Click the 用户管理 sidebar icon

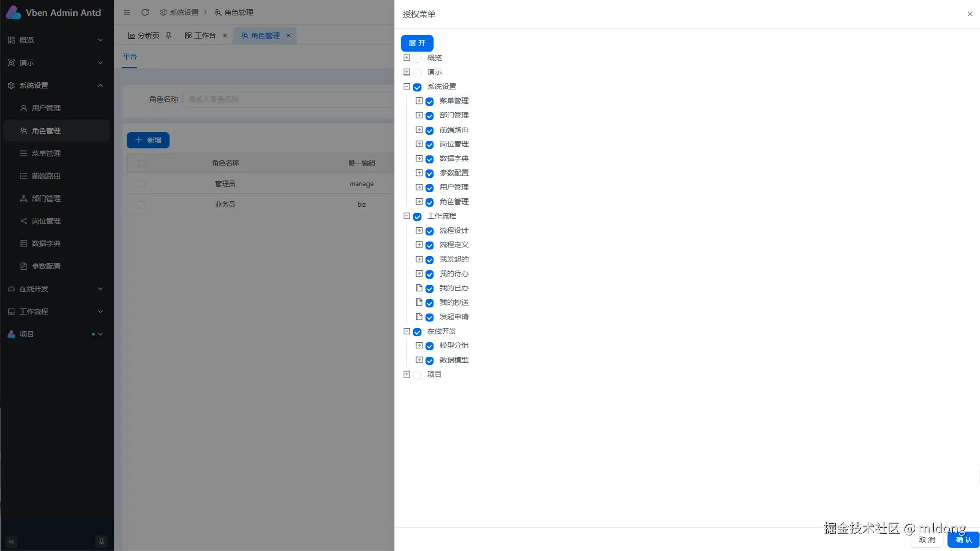(x=23, y=108)
